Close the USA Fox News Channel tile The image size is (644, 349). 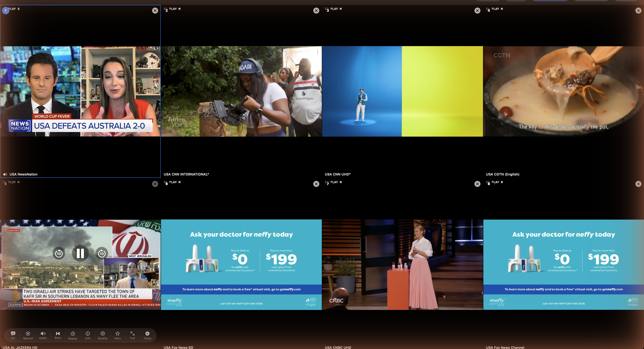point(638,184)
